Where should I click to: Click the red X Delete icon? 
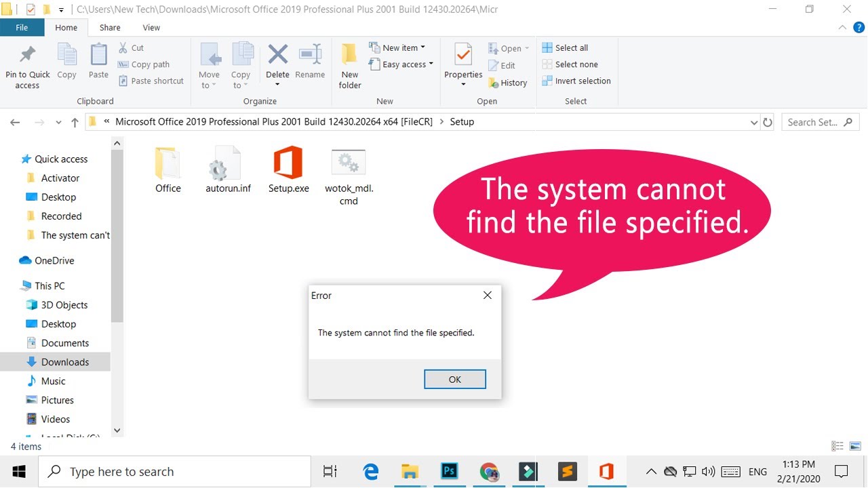(x=277, y=54)
